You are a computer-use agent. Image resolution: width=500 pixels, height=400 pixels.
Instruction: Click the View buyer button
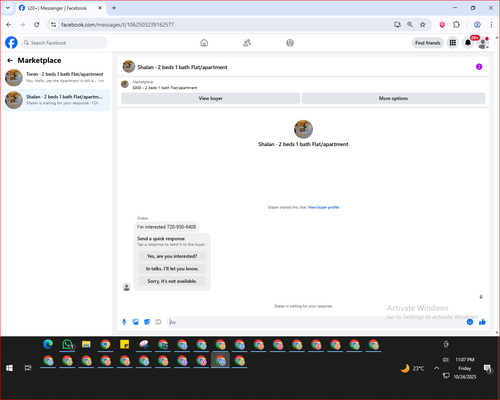(210, 98)
